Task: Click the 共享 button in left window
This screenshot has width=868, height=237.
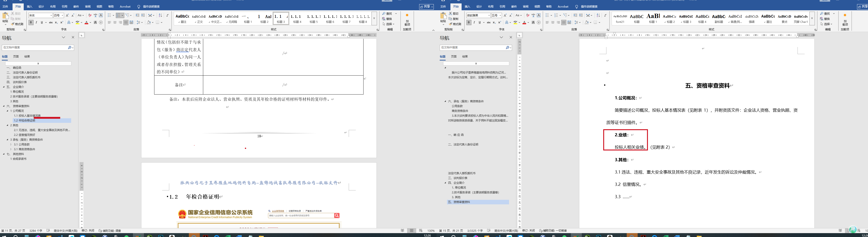Action: point(426,6)
